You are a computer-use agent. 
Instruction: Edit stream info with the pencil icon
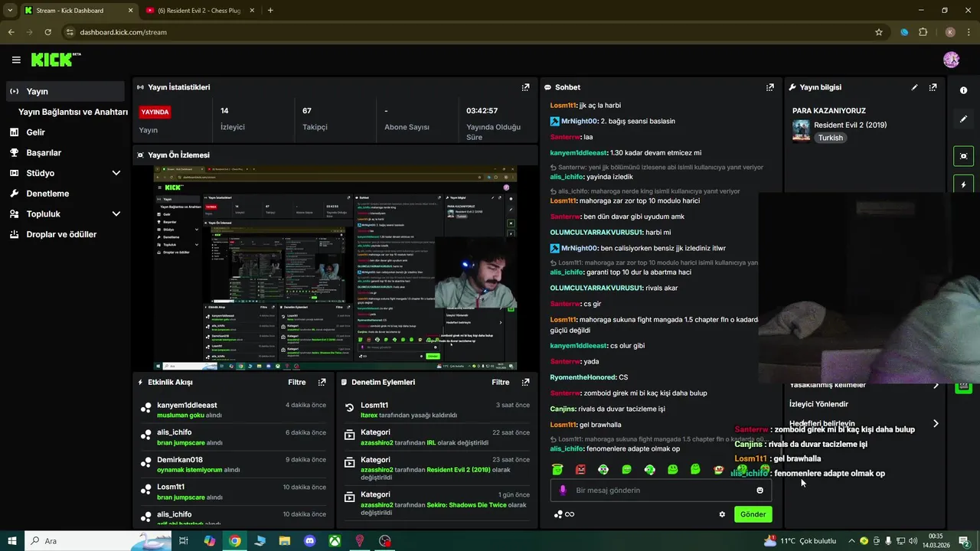point(914,87)
